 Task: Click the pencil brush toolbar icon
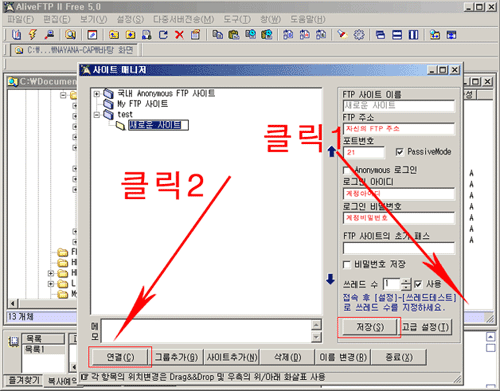tap(342, 35)
